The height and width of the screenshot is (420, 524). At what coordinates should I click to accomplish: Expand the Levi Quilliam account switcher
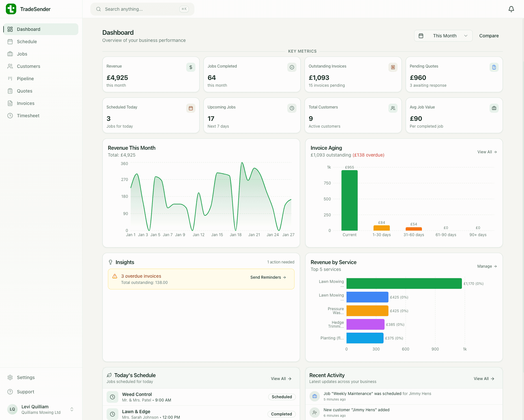[72, 409]
